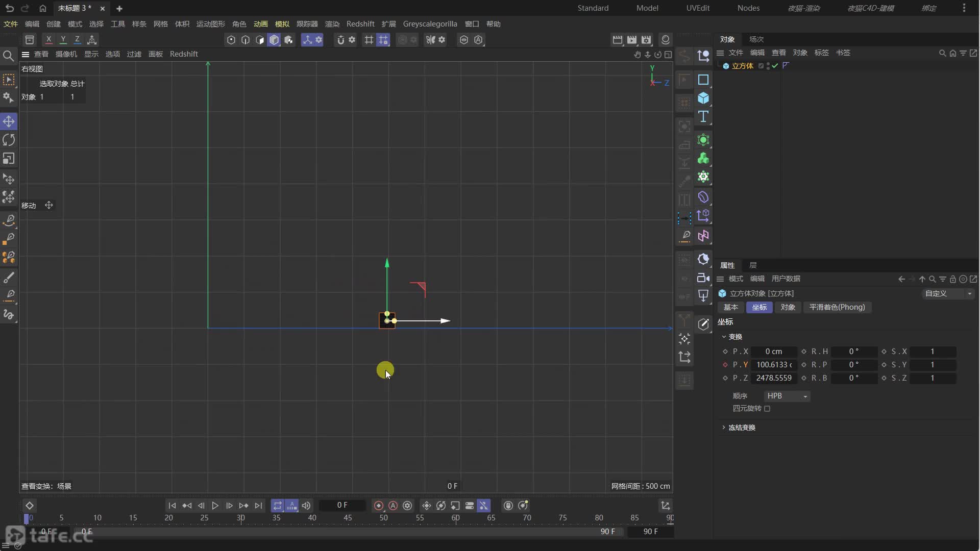Select the Scale tool
Viewport: 980px width, 551px height.
(9, 159)
